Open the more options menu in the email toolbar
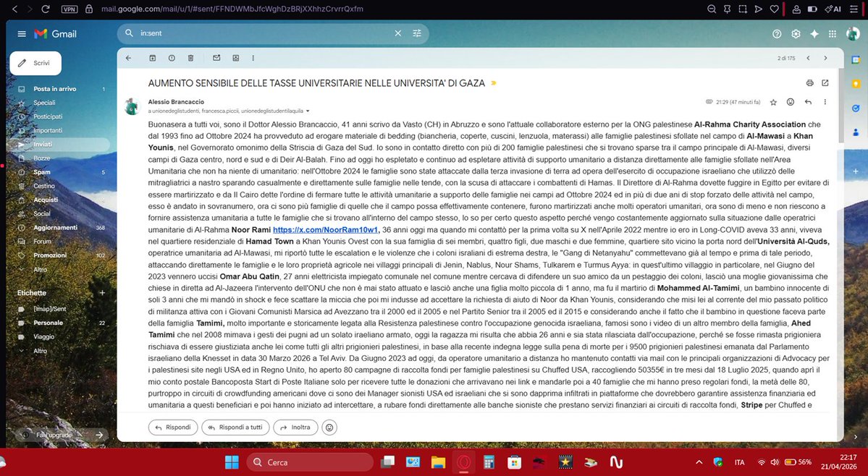 [253, 58]
